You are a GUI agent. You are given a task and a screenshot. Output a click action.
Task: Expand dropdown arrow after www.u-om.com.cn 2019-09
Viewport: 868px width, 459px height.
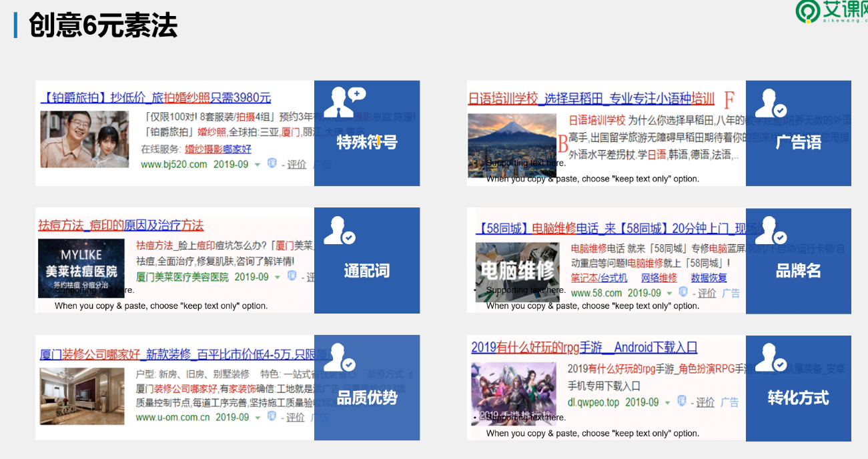point(258,418)
